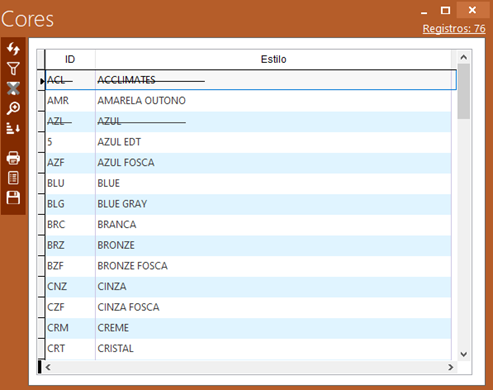Save using the floppy disk icon
Viewport: 493px width, 390px height.
pyautogui.click(x=13, y=198)
